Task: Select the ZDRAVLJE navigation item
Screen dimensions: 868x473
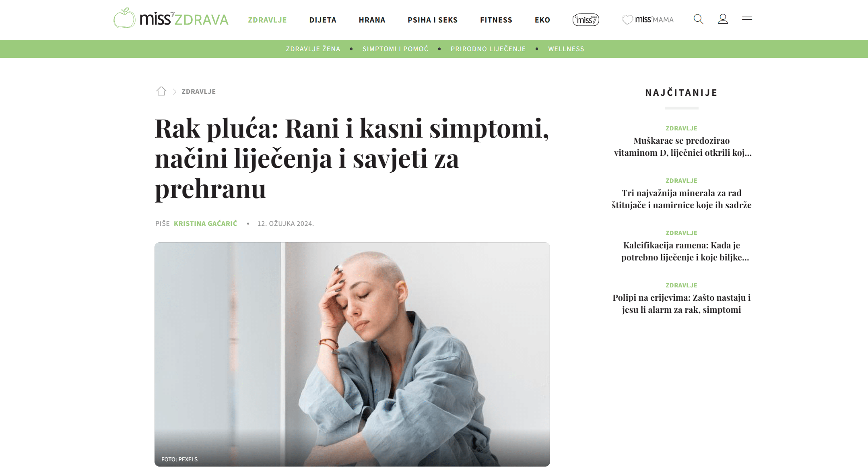Action: click(267, 20)
